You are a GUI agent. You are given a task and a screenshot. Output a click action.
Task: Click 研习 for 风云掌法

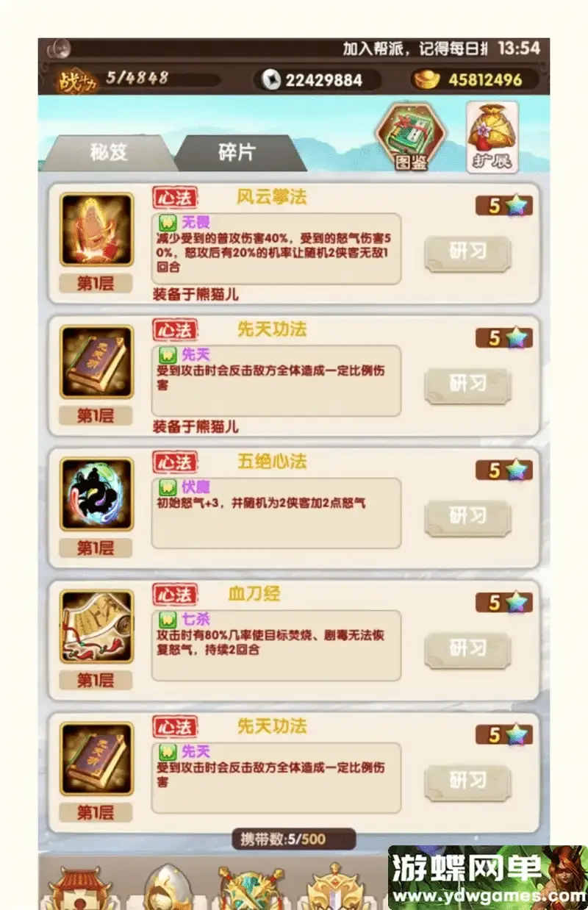[467, 254]
